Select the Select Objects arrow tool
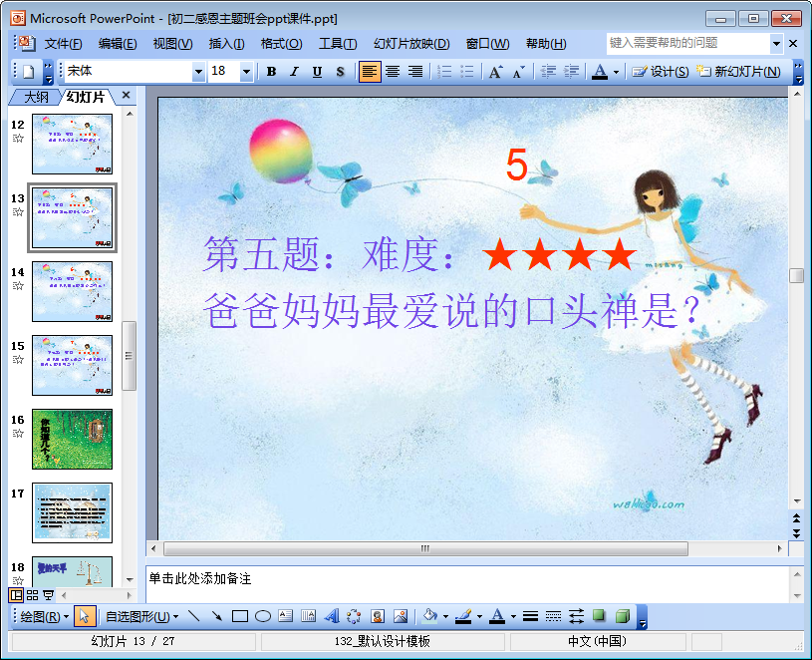Image resolution: width=812 pixels, height=660 pixels. pyautogui.click(x=84, y=616)
